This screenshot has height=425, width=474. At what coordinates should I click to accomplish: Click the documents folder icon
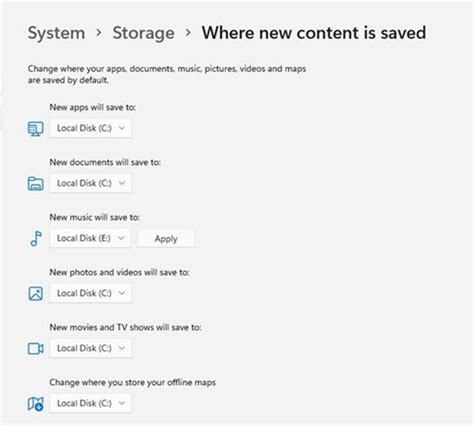point(35,184)
